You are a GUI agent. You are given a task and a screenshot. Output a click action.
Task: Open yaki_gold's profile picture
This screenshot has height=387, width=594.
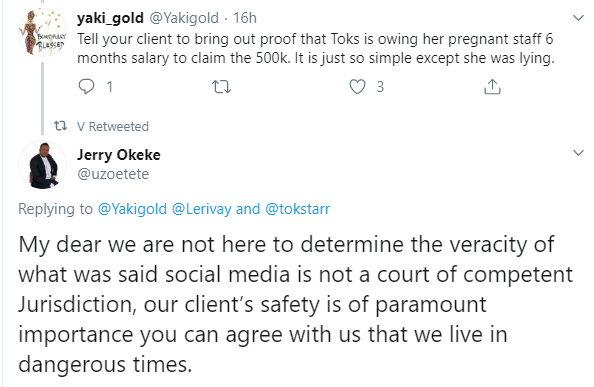pyautogui.click(x=42, y=33)
